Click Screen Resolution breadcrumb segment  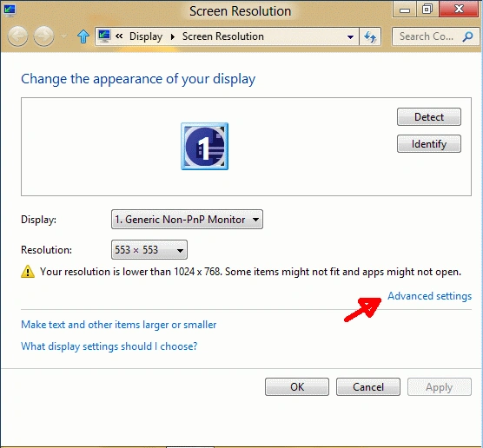coord(223,36)
